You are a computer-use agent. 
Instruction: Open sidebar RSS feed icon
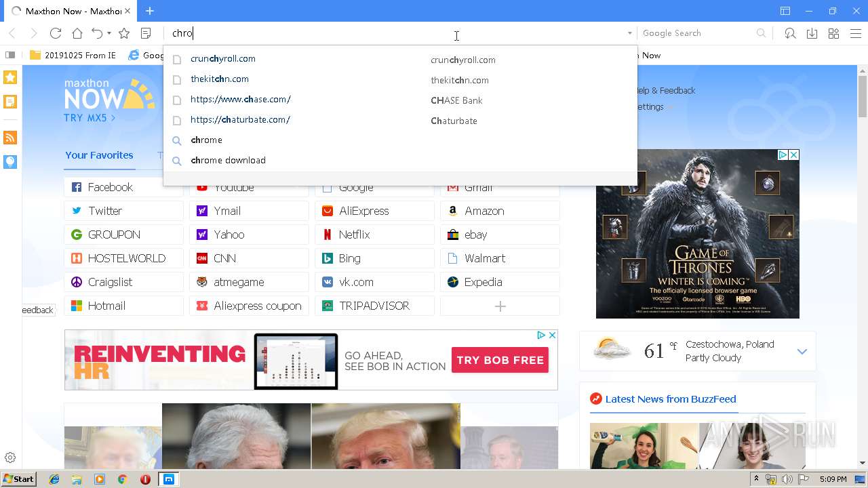10,138
